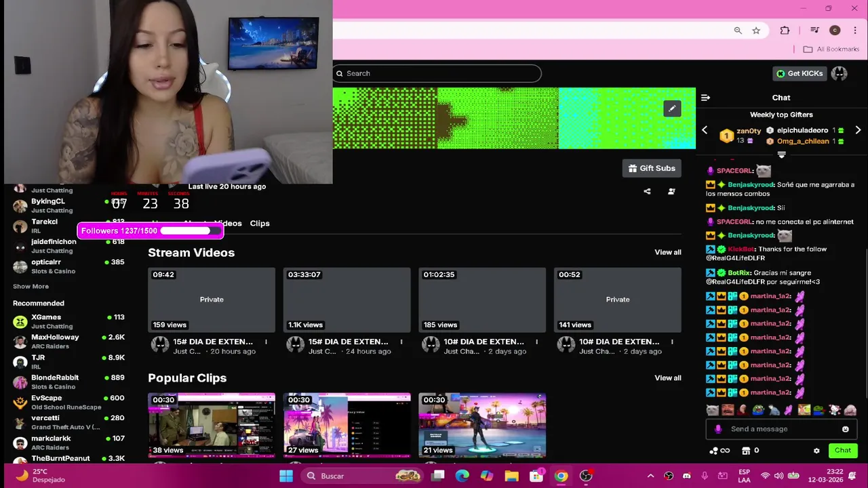Play the 27 views popular clip
The image size is (868, 488).
(x=347, y=425)
